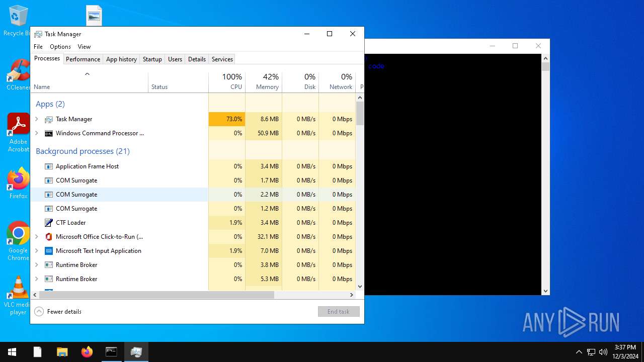
Task: Open Google Chrome desktop shortcut
Action: point(18,241)
